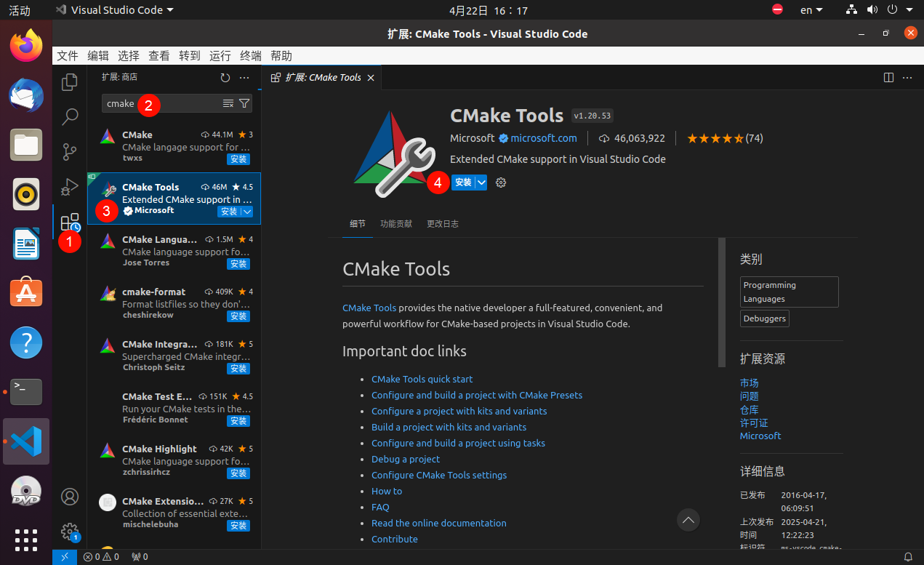Install CMake Tools from details page
Image resolution: width=924 pixels, height=565 pixels.
coord(463,183)
